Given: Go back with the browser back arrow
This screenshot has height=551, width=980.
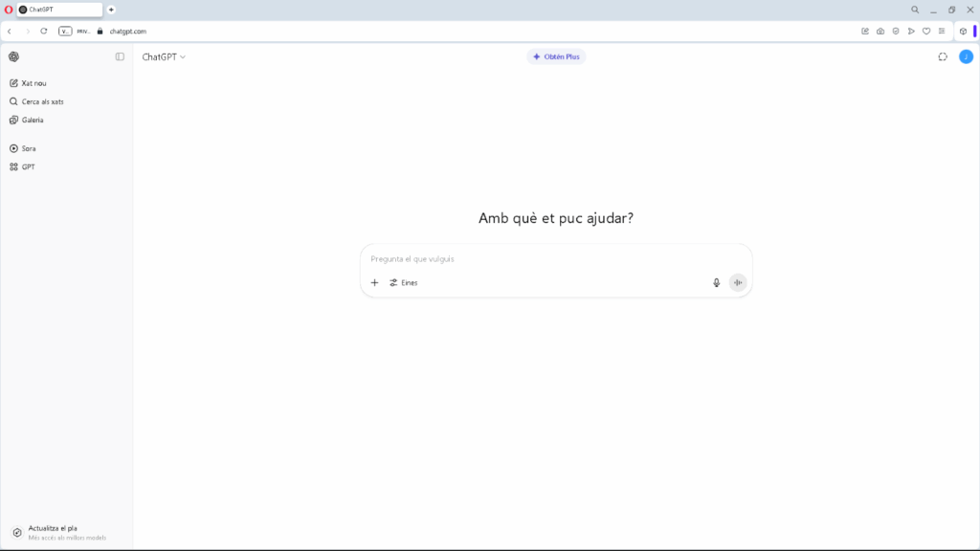Looking at the screenshot, I should (x=10, y=32).
